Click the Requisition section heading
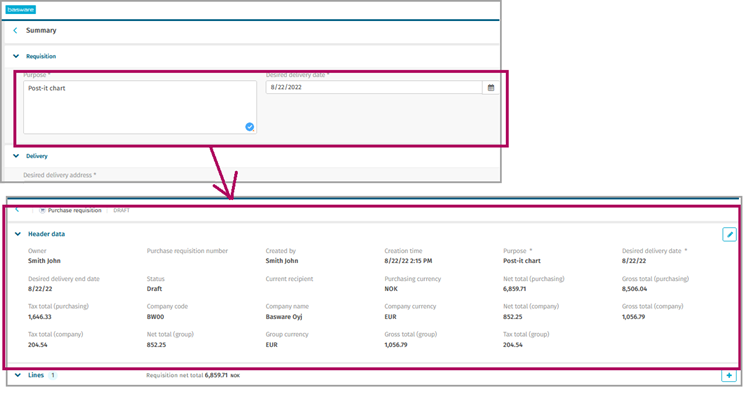The image size is (750, 393). tap(41, 56)
